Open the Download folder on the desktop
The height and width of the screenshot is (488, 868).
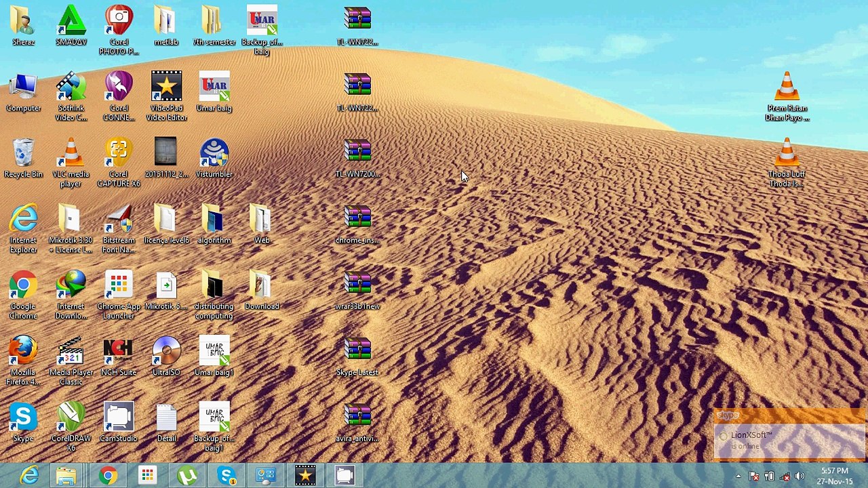pyautogui.click(x=262, y=291)
